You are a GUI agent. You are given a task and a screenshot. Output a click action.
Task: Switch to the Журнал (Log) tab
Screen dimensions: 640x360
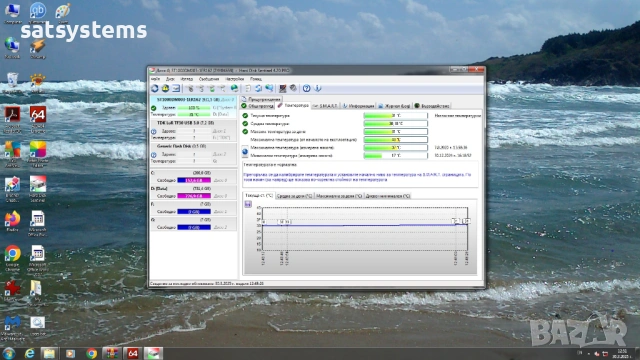394,106
